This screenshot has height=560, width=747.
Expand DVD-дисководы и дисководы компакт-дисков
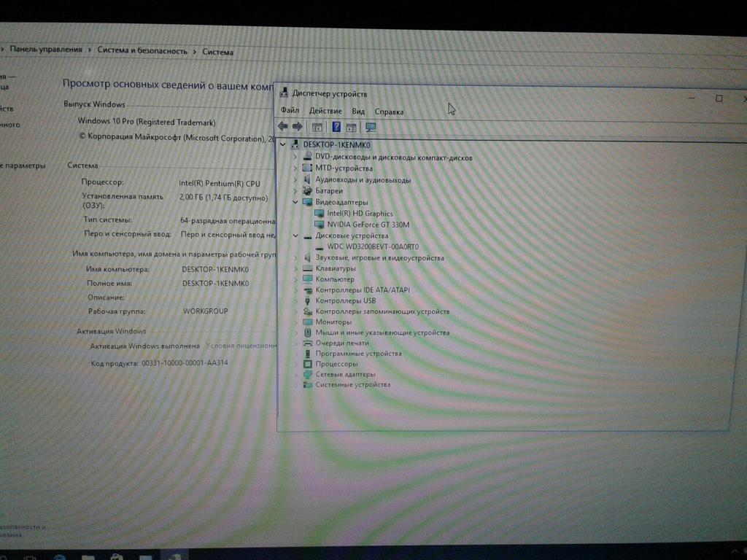(295, 156)
